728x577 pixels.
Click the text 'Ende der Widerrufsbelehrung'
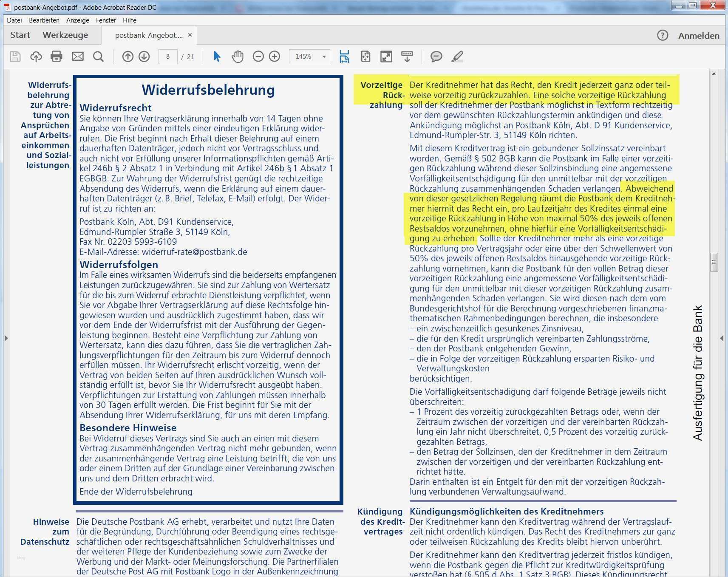[x=136, y=492]
